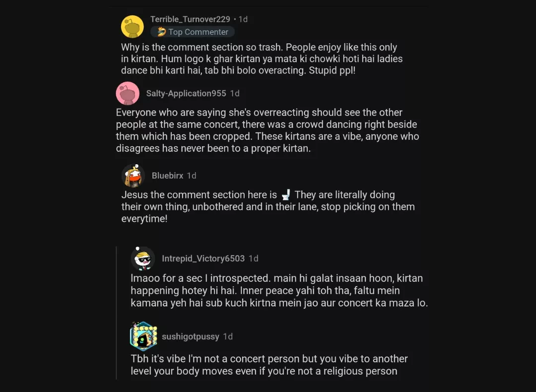The image size is (536, 392).
Task: Open Intrepid_Victory6503's sunglasses avatar
Action: [x=143, y=259]
